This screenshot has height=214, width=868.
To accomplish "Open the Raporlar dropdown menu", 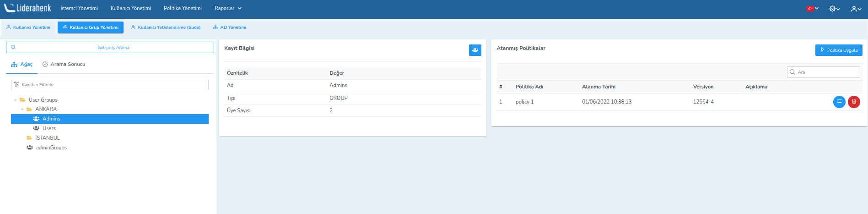I will (x=227, y=8).
